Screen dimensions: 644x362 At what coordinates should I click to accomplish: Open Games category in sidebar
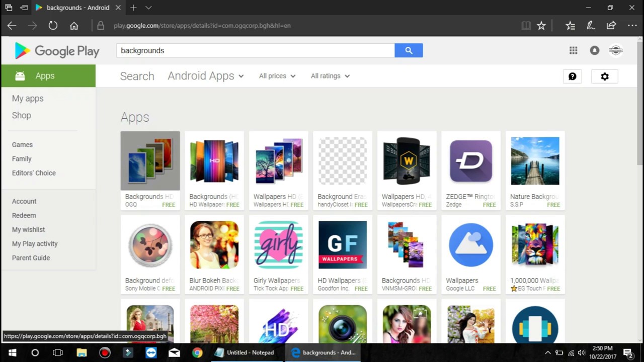(22, 145)
